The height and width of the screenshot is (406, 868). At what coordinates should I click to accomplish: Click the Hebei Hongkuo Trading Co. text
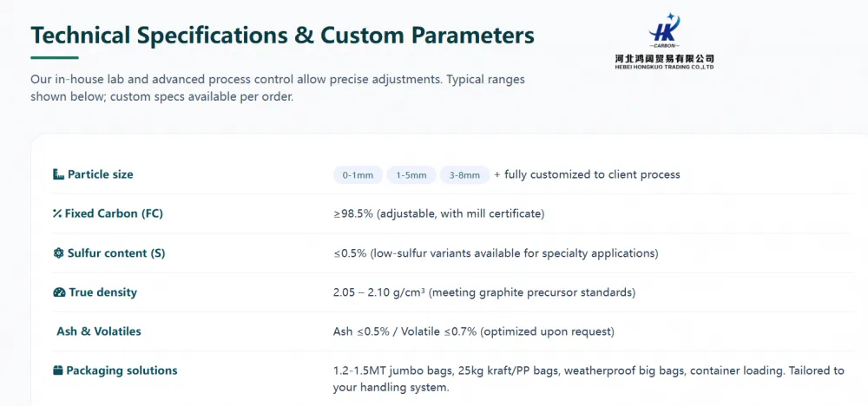(664, 67)
